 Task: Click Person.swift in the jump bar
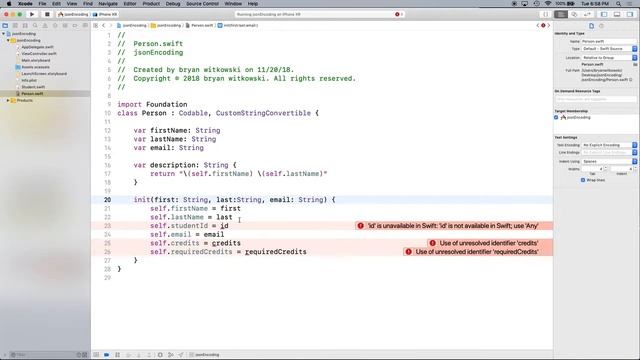pyautogui.click(x=199, y=25)
